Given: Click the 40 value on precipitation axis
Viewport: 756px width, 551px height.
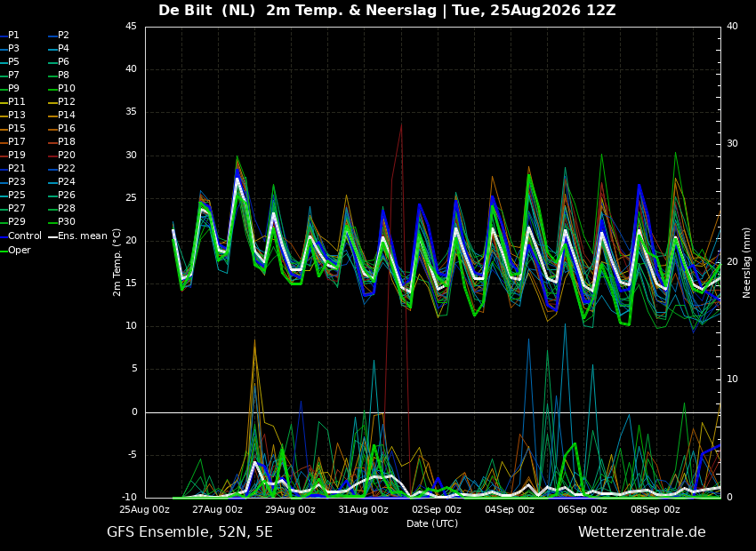Looking at the screenshot, I should pyautogui.click(x=732, y=26).
